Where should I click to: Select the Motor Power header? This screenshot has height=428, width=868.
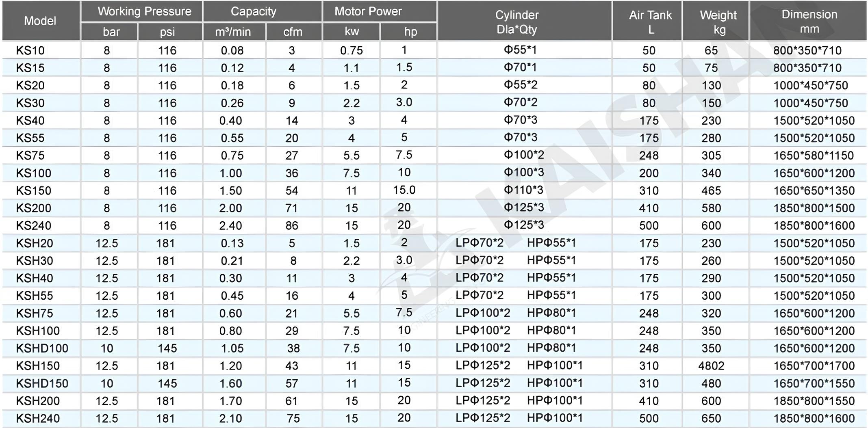[x=368, y=11]
